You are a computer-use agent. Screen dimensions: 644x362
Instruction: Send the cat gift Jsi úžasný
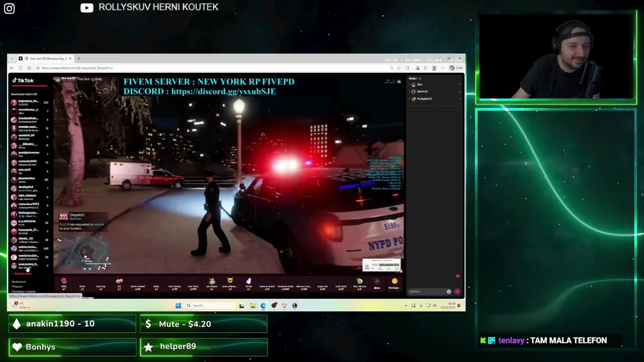coord(212,283)
